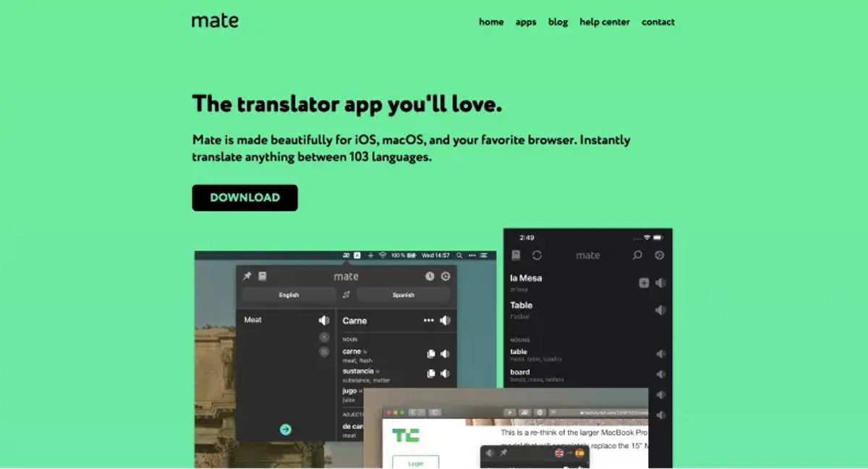Open the contact nav link
Viewport: 868px width, 469px height.
tap(658, 22)
